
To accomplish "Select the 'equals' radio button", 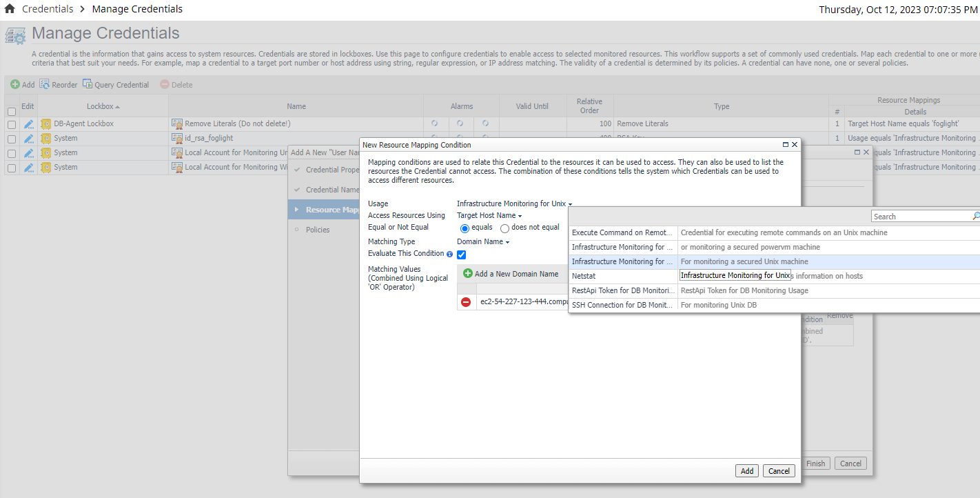I will tap(465, 228).
